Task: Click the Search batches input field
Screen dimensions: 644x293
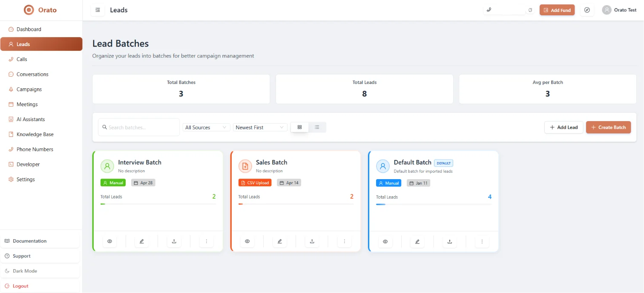Action: [x=139, y=127]
